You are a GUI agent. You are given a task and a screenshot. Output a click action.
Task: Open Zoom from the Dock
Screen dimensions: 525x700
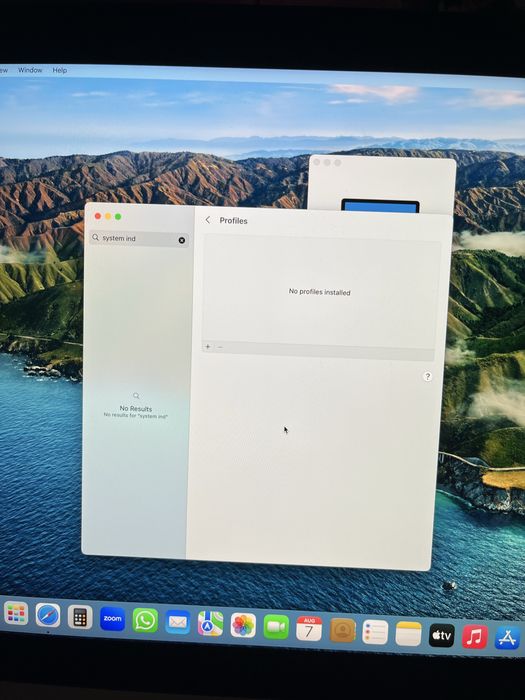click(x=112, y=619)
